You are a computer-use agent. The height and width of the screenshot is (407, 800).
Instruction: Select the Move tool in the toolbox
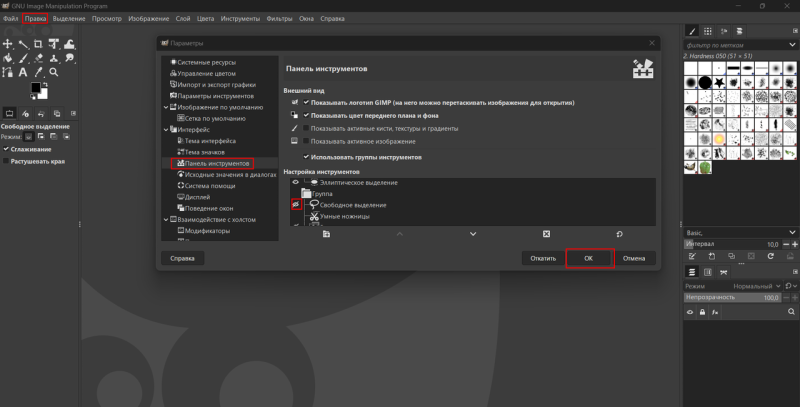[8, 44]
